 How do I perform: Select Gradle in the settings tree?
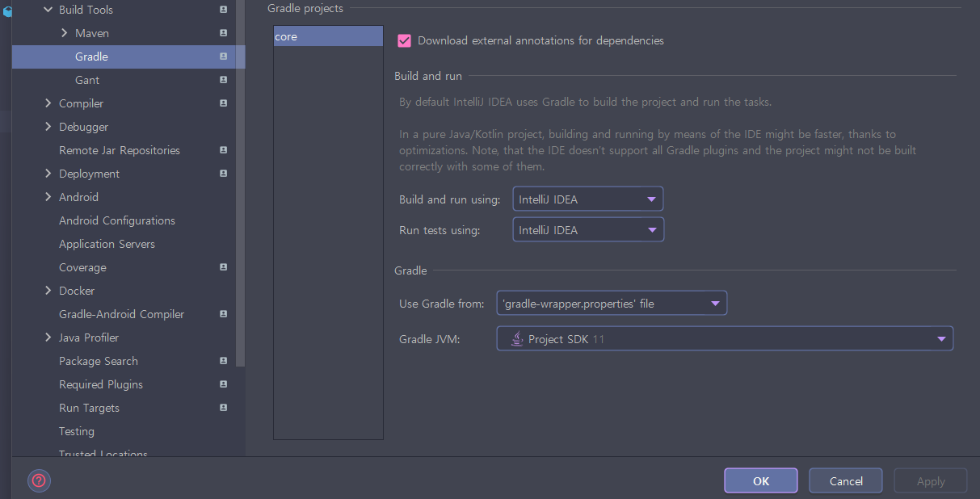coord(128,57)
